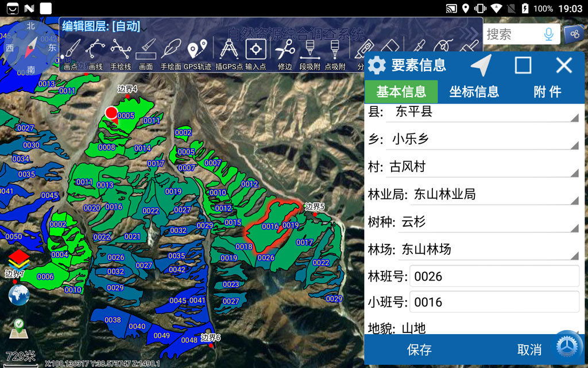Screen dimensions: 588x368
Task: Tap the globe basemap icon
Action: 19,295
